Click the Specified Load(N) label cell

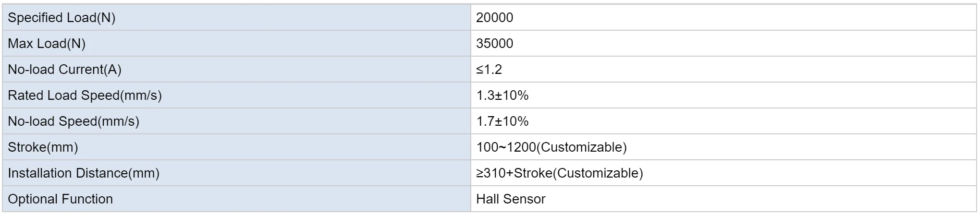tap(61, 18)
